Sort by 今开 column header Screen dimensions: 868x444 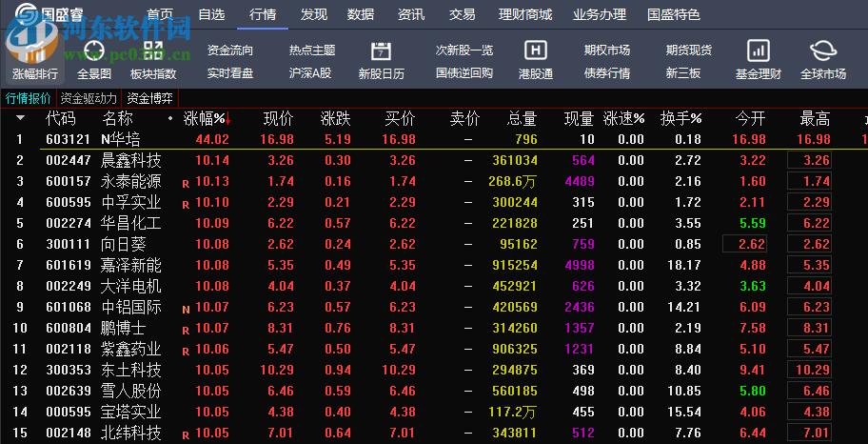pos(750,118)
